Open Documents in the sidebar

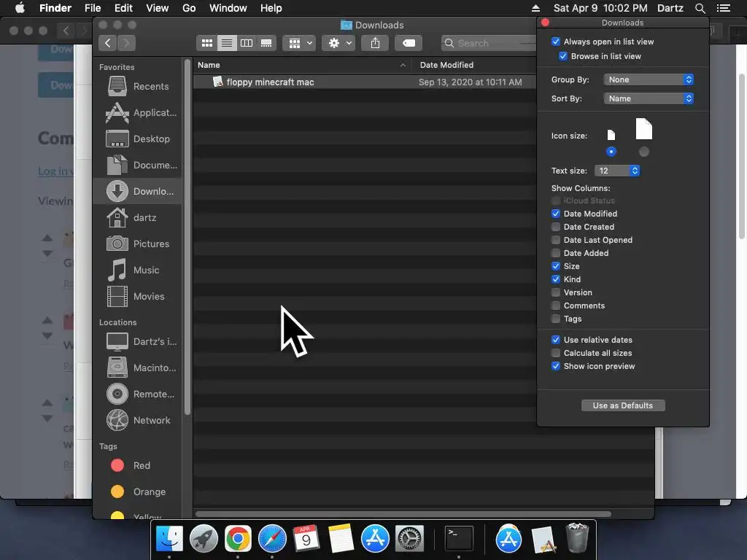(x=138, y=166)
